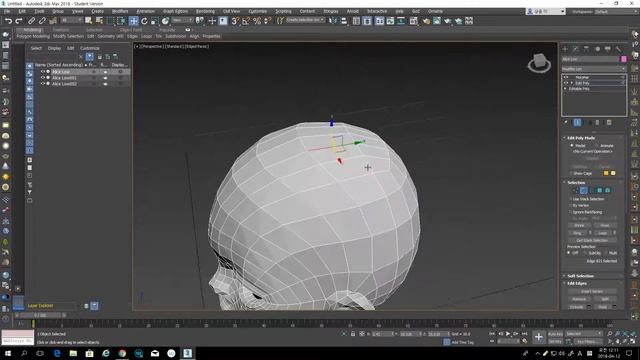Enable the Ignore Backfacing checkbox

[570, 212]
